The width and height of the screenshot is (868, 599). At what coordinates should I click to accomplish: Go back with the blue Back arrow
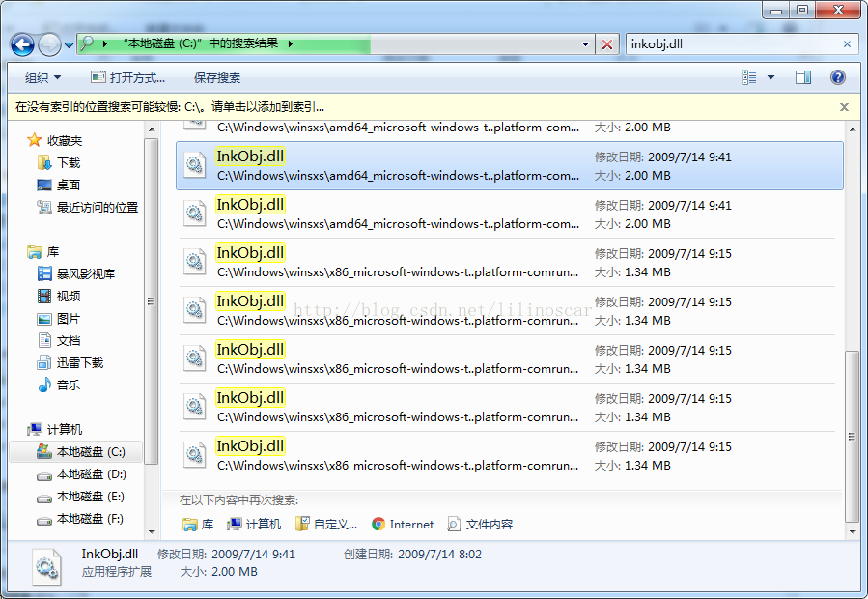pyautogui.click(x=23, y=44)
